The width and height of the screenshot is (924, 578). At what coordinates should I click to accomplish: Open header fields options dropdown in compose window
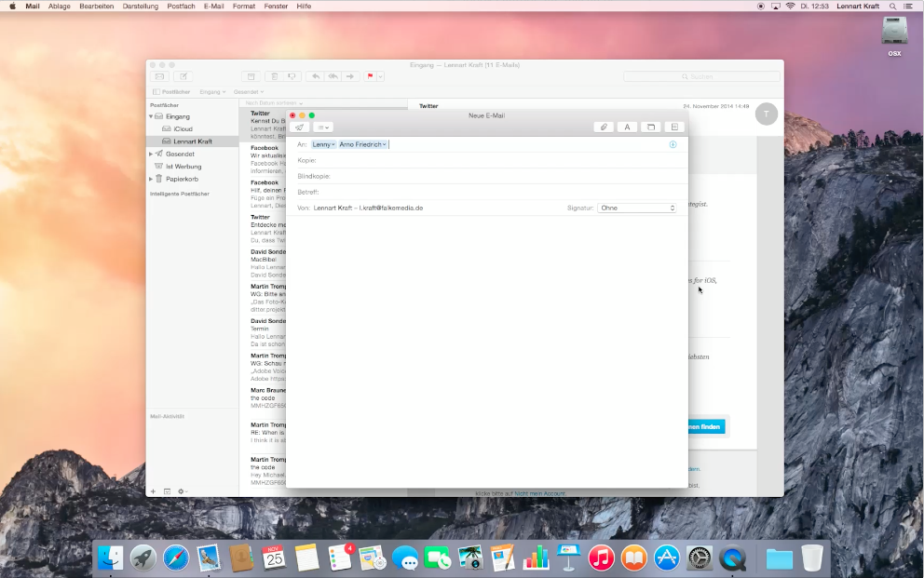[x=323, y=128]
